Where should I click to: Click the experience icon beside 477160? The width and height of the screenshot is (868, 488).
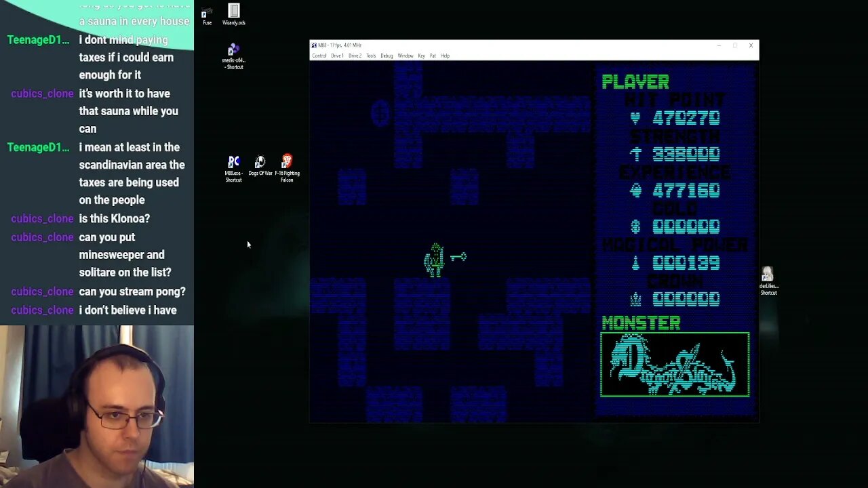pos(635,190)
